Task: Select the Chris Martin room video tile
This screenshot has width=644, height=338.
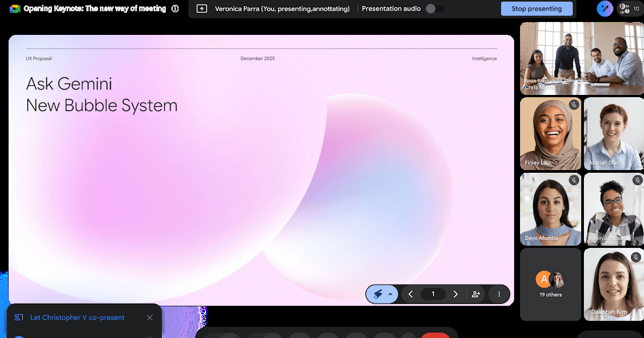Action: click(x=582, y=58)
